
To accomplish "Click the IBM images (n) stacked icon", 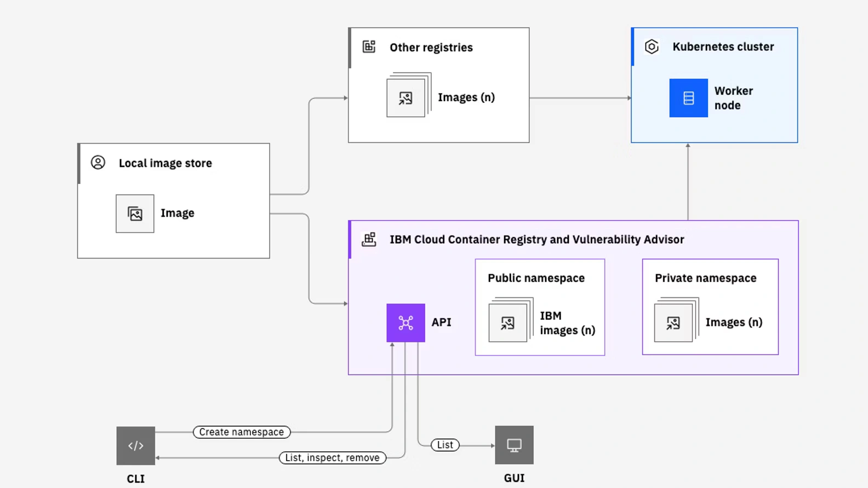I will click(x=508, y=323).
